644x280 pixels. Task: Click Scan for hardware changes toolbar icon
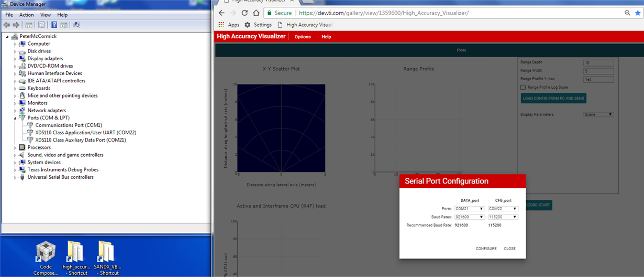coord(76,25)
